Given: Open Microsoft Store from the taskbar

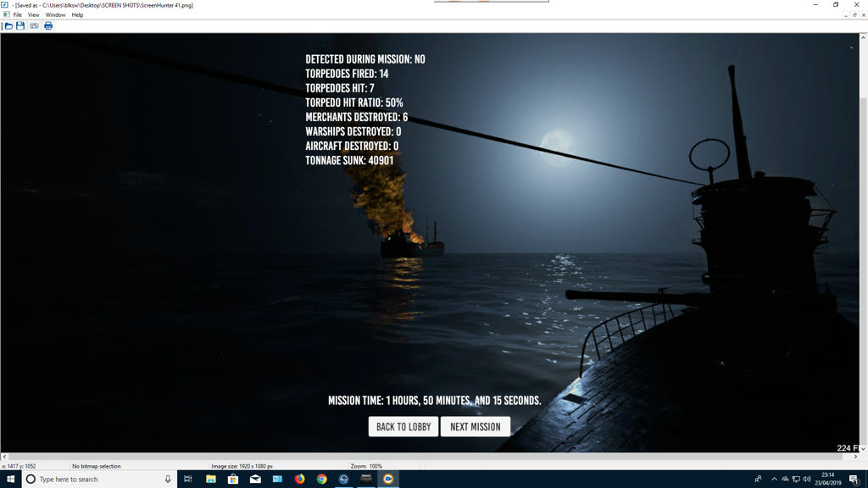Looking at the screenshot, I should point(233,480).
